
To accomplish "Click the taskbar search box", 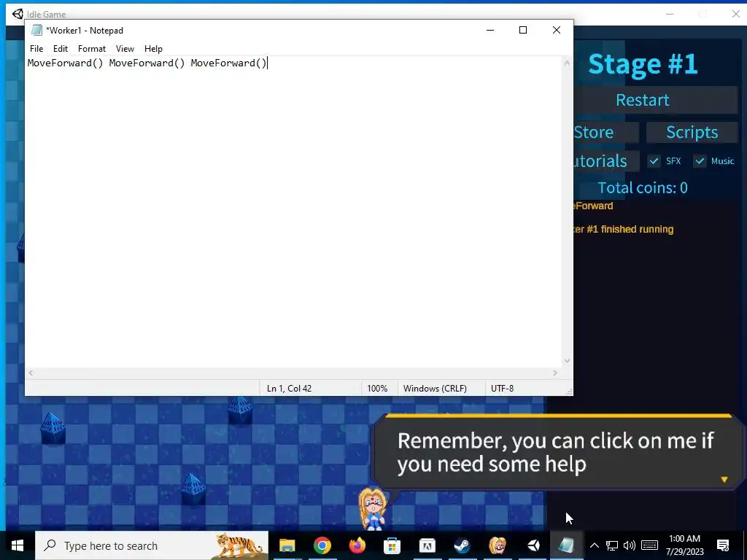I will point(152,545).
